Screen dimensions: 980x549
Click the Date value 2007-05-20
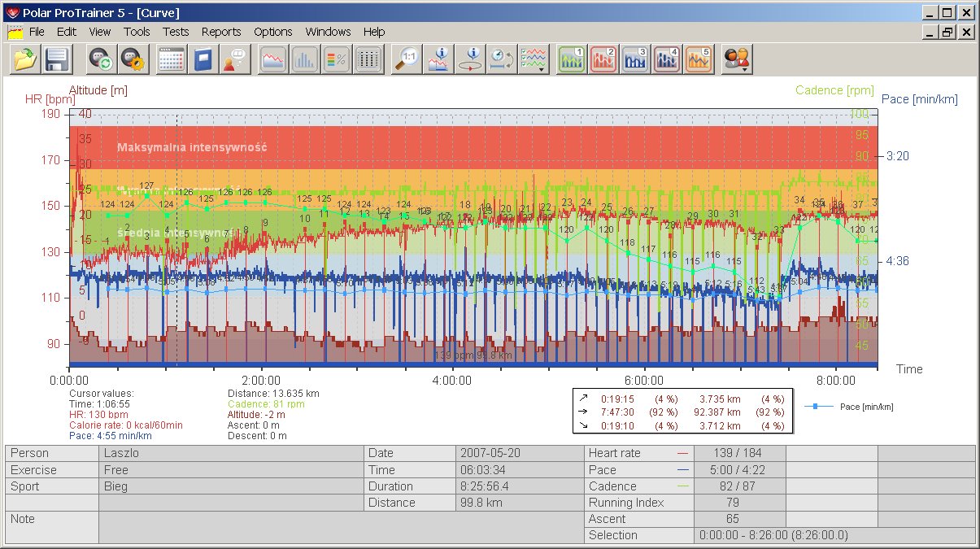(520, 453)
